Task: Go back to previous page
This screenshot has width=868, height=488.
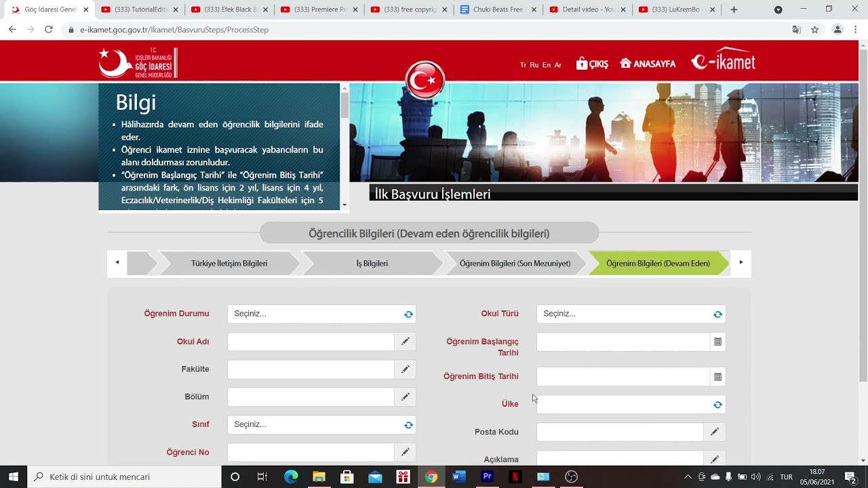Action: (x=12, y=30)
